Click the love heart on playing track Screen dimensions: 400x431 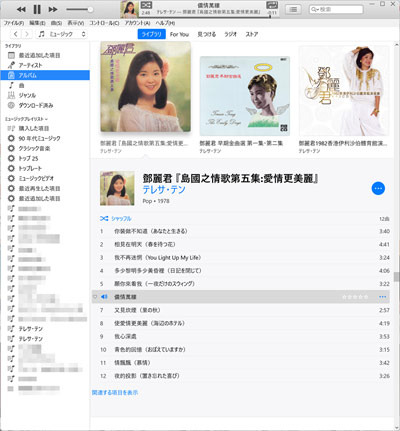[x=95, y=297]
